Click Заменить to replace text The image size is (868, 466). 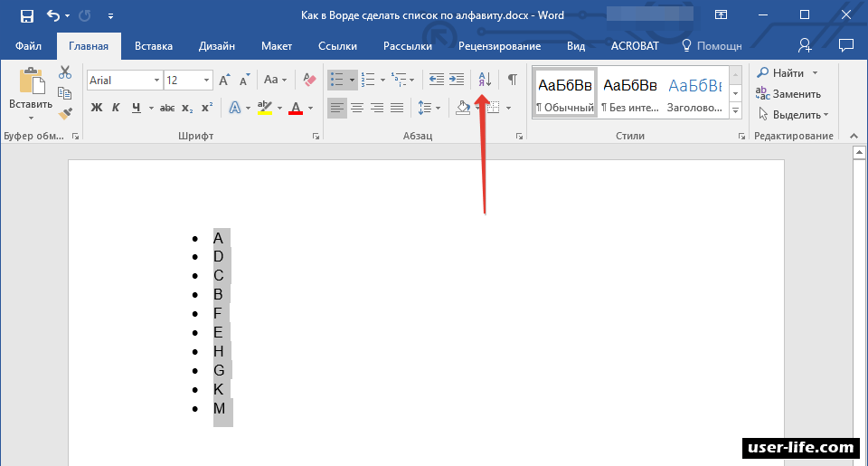pos(788,93)
